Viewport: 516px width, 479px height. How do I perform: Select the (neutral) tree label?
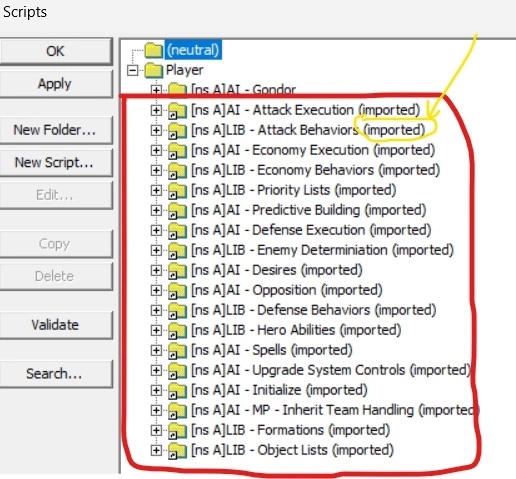pos(193,50)
